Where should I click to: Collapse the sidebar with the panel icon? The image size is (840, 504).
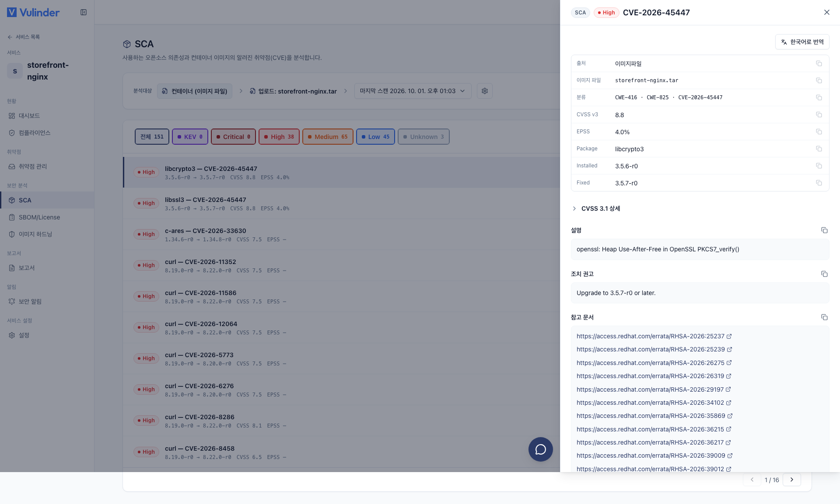(x=84, y=12)
